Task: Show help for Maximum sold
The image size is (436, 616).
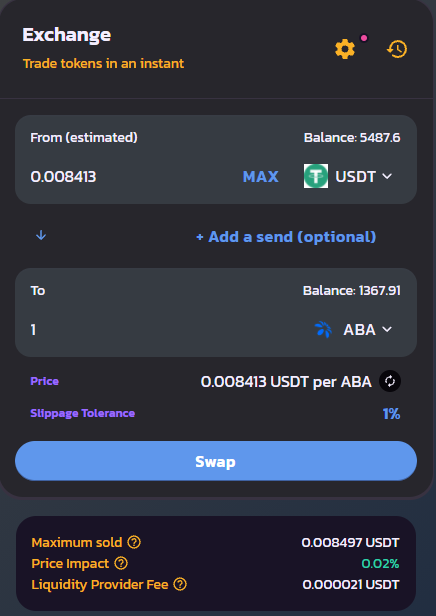Action: [x=134, y=542]
